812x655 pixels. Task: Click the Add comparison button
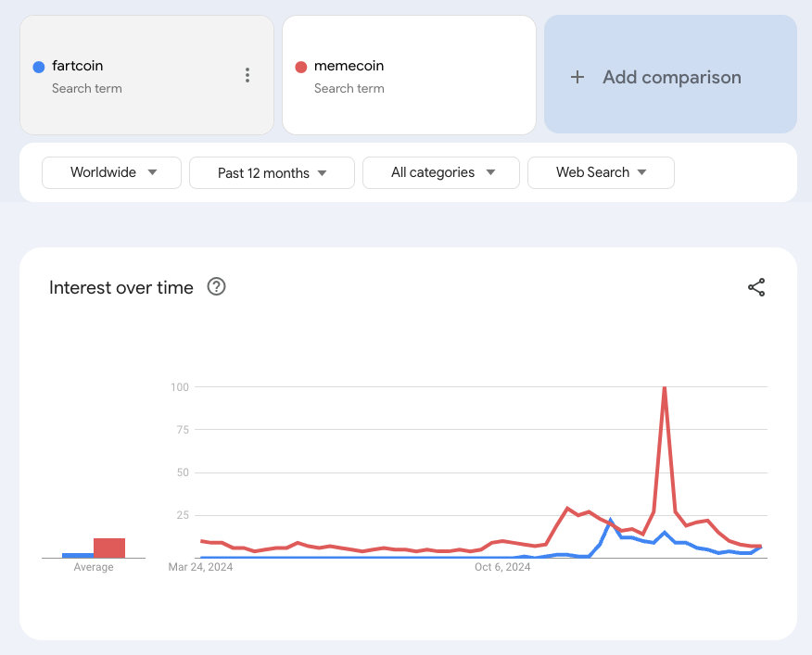[x=670, y=74]
